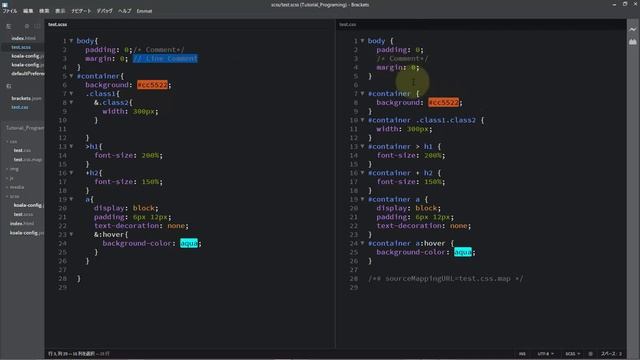Screen dimensions: 640x360
Task: Collapse #container + h2 rule in test.css
Action: coord(362,173)
